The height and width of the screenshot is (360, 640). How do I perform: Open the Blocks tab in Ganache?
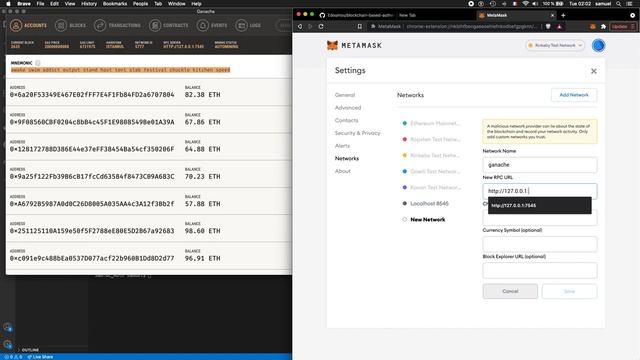[71, 25]
